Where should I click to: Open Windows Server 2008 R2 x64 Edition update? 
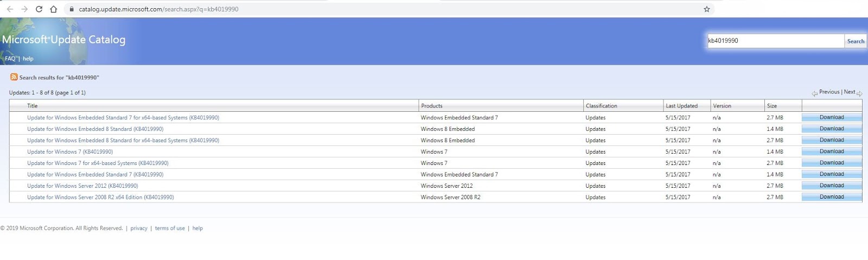click(x=100, y=198)
